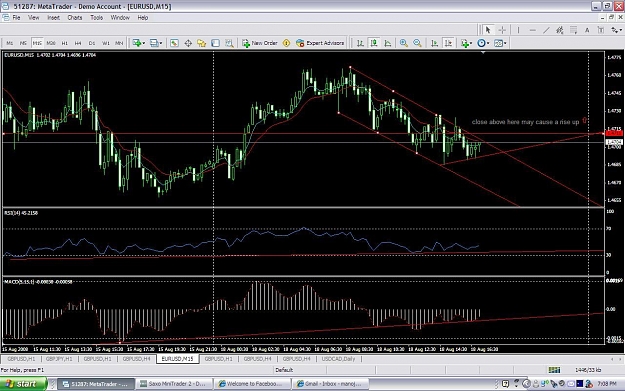This screenshot has height=391, width=625.
Task: Switch to Saxo MiniTrader taskbar window
Action: [174, 384]
